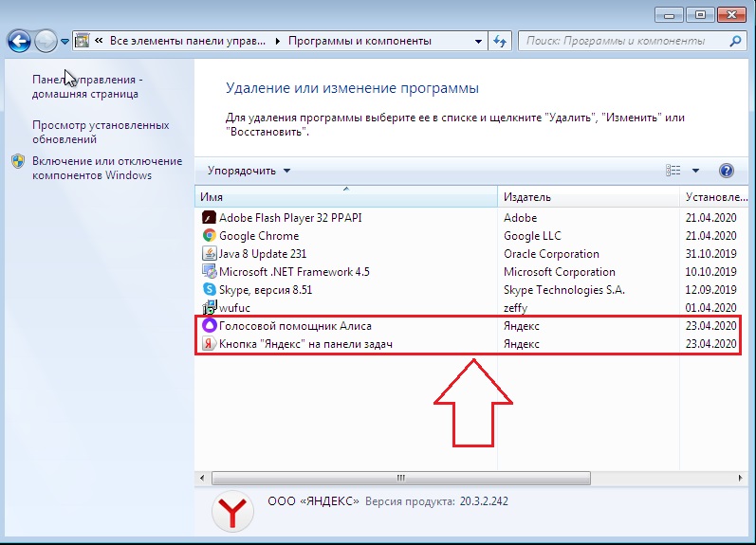Sort by 'Издатель' column header
The image size is (756, 545).
(x=588, y=196)
